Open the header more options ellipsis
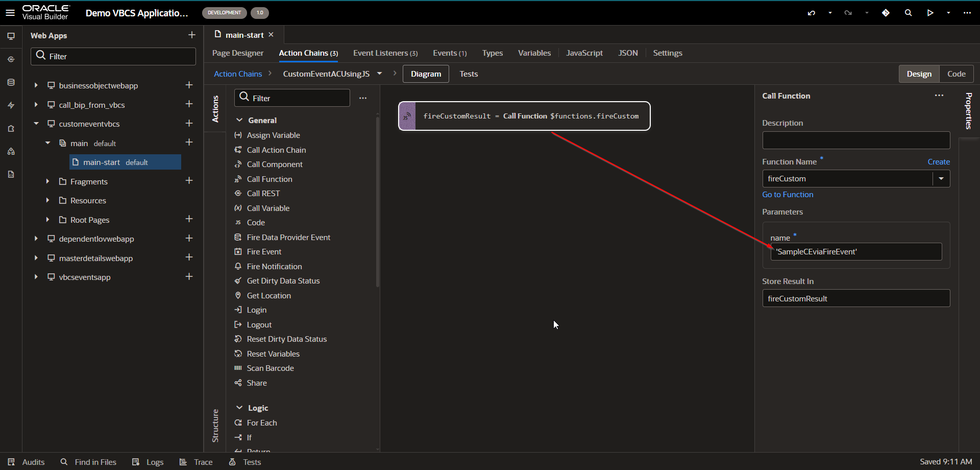The width and height of the screenshot is (980, 470). 967,13
